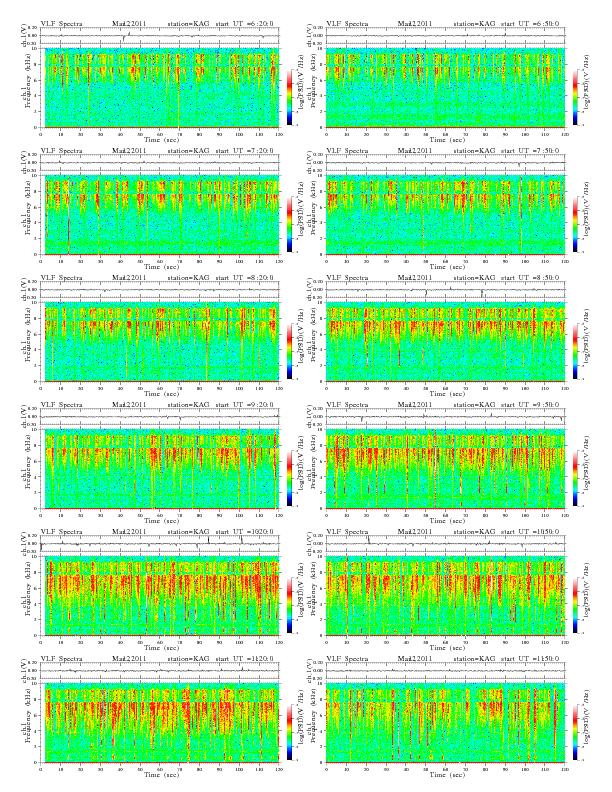
Task: Click the ch.1(V) waveform strip above the 6:20:0 plot
Action: coord(160,36)
